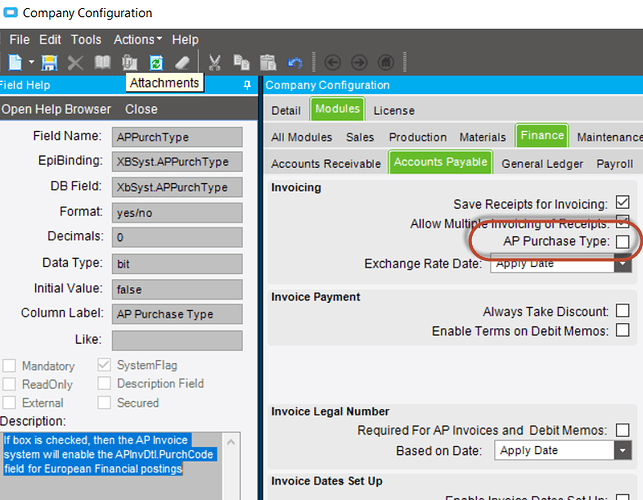This screenshot has width=643, height=500.
Task: Select the Finance modules tab
Action: (542, 135)
